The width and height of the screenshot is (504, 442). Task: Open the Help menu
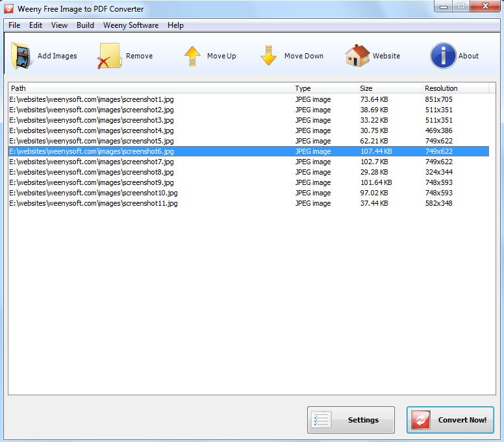coord(175,25)
